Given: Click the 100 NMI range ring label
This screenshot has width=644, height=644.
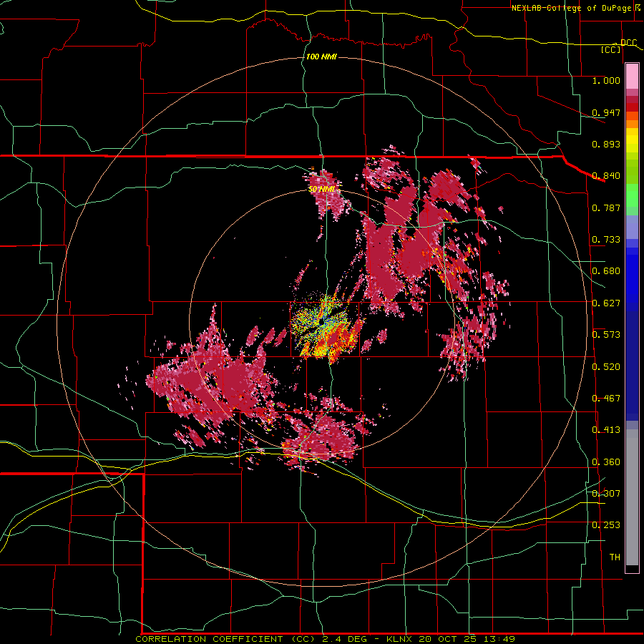Looking at the screenshot, I should 321,57.
